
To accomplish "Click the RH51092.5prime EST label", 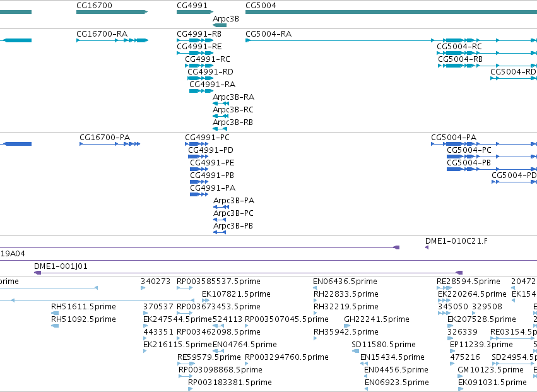I will [83, 319].
